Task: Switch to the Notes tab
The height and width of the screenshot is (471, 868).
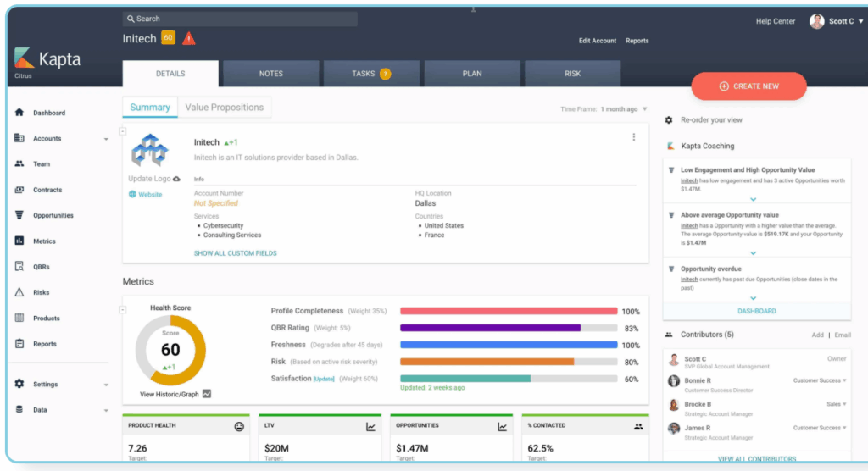Action: 270,74
